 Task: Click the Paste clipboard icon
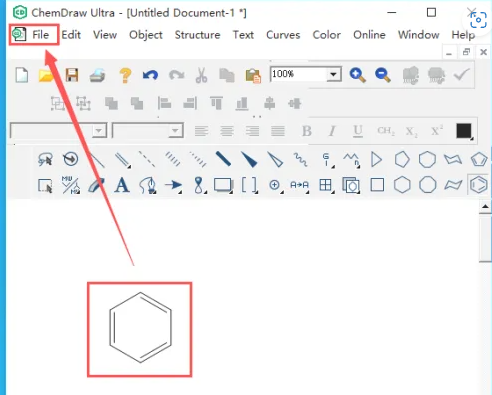pos(253,76)
